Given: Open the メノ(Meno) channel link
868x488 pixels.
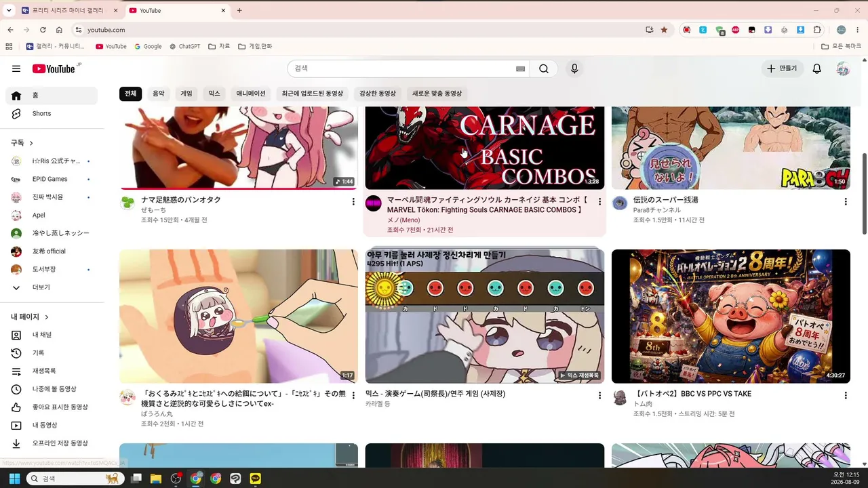Looking at the screenshot, I should 403,220.
